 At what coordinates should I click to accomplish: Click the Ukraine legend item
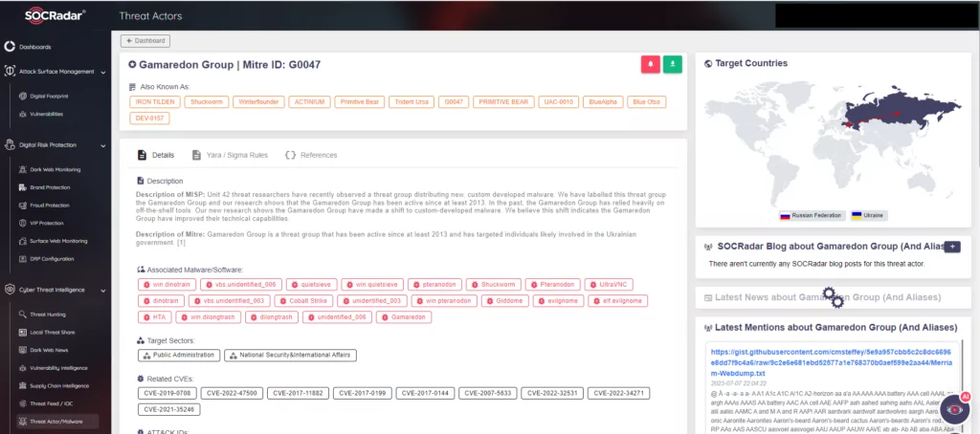pos(869,215)
